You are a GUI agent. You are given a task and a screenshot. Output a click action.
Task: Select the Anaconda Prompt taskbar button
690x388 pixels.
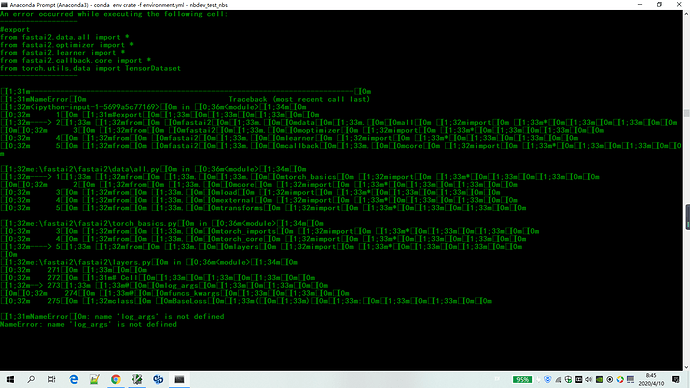[x=179, y=379]
